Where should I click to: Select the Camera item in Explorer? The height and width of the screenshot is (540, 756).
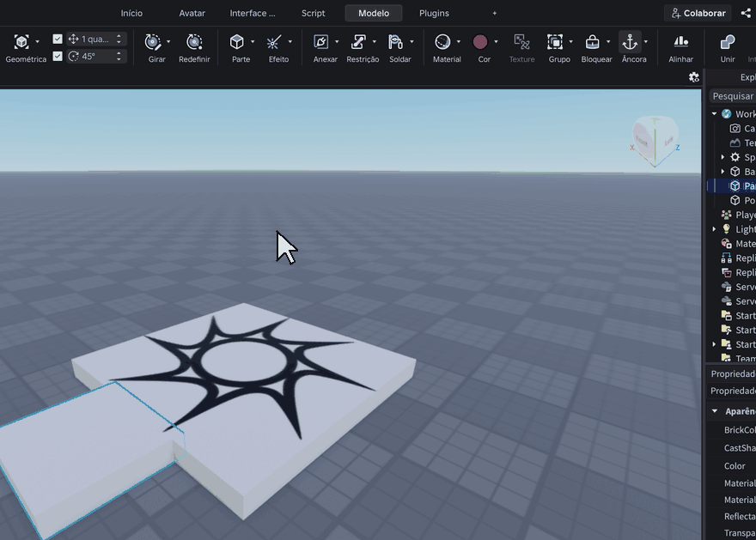742,128
